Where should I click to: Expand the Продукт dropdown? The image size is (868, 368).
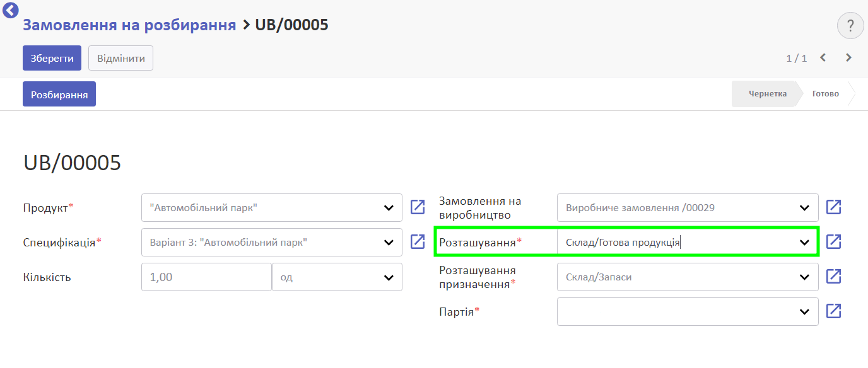pos(389,208)
